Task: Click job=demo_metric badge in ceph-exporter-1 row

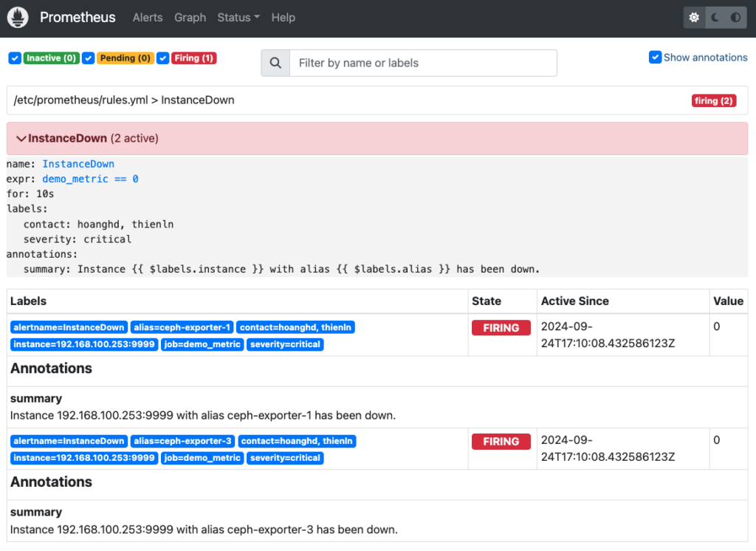Action: 202,344
